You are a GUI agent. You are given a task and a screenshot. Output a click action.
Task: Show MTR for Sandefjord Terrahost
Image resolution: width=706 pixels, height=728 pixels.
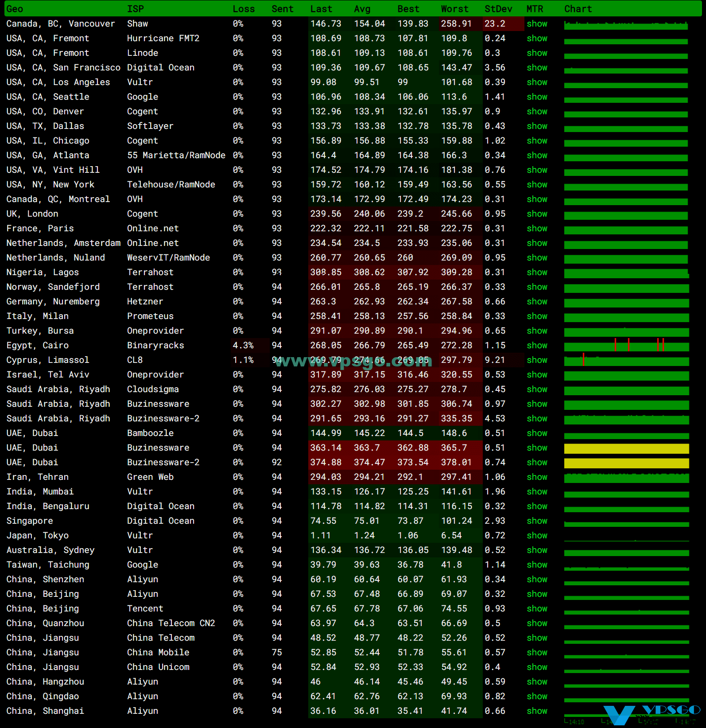coord(537,287)
